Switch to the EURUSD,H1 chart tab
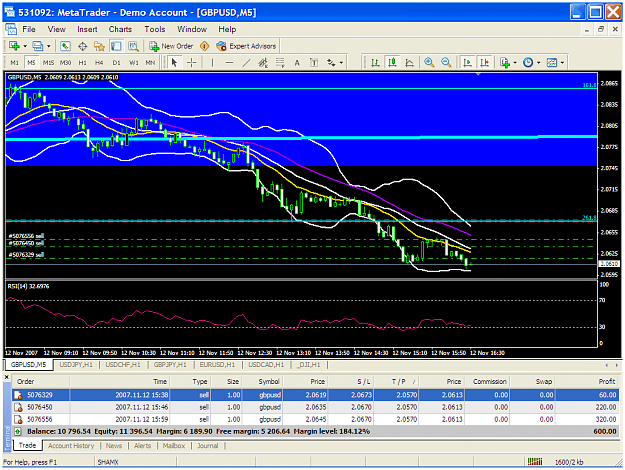625x470 pixels. tap(217, 365)
